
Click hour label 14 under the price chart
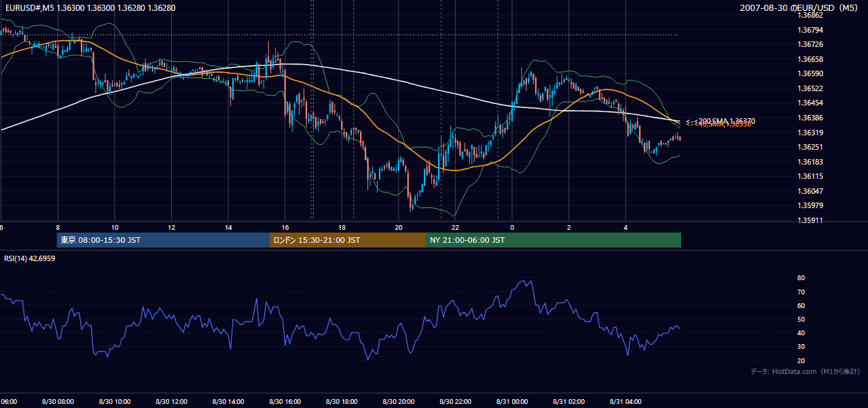[228, 227]
